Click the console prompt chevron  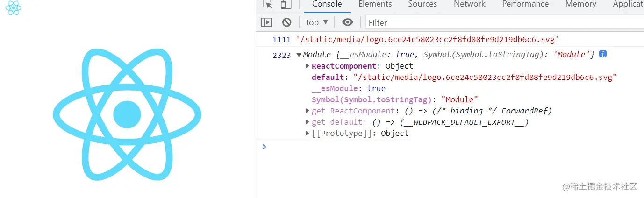click(x=265, y=147)
